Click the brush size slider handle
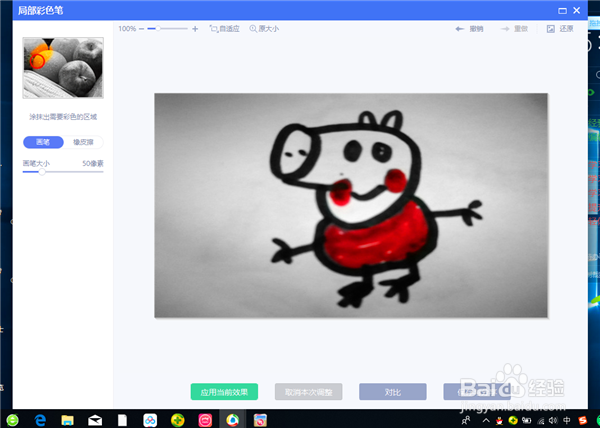Viewport: 600px width, 428px height. click(x=42, y=172)
